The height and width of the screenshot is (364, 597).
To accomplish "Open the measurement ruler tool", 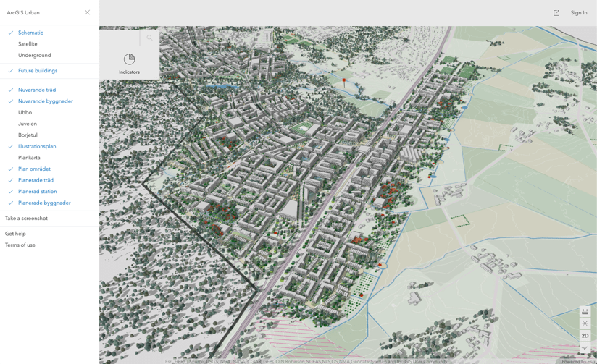I will [585, 311].
